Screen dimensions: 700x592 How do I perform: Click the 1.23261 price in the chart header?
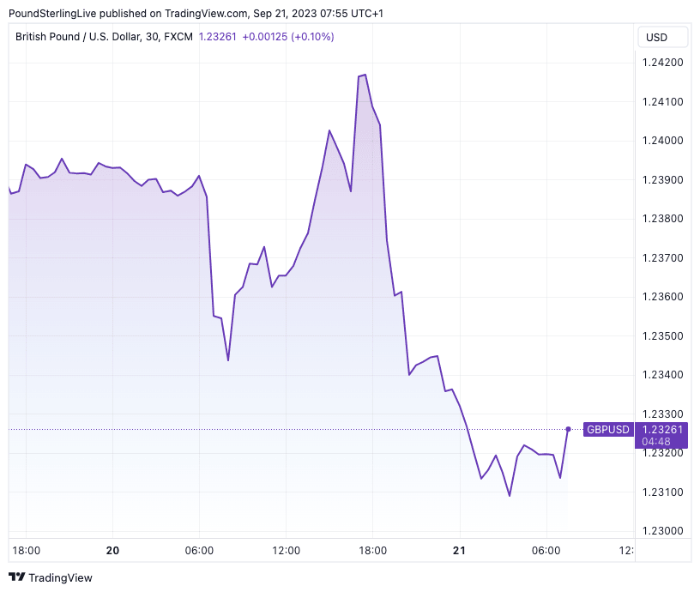(218, 37)
